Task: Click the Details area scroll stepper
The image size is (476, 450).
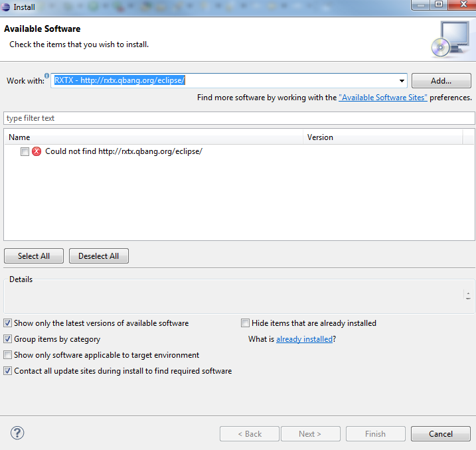Action: click(468, 296)
